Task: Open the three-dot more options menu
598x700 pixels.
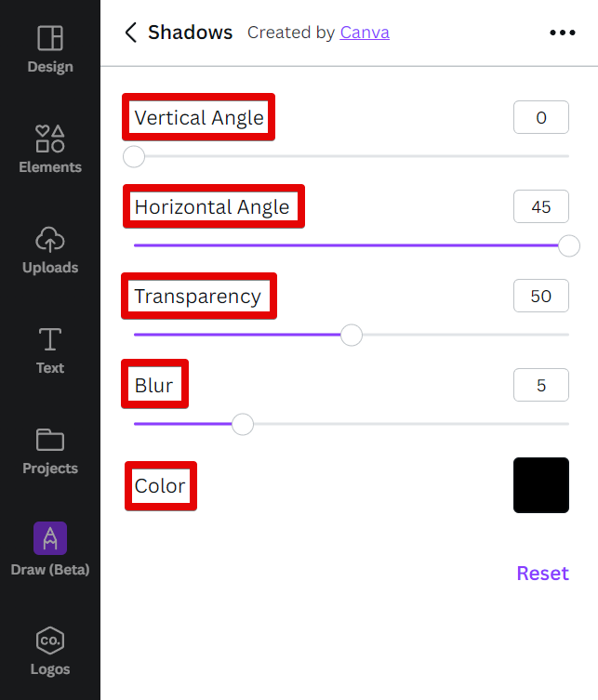Action: 563,33
